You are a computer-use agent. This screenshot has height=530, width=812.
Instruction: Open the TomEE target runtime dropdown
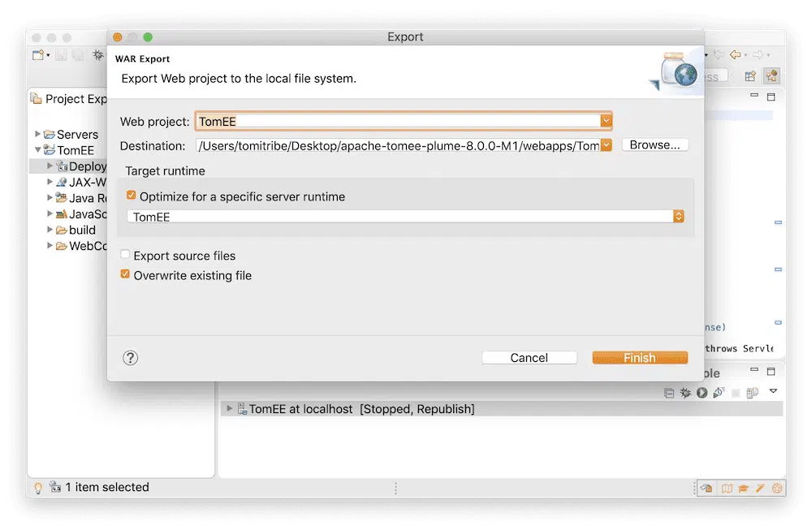click(678, 217)
